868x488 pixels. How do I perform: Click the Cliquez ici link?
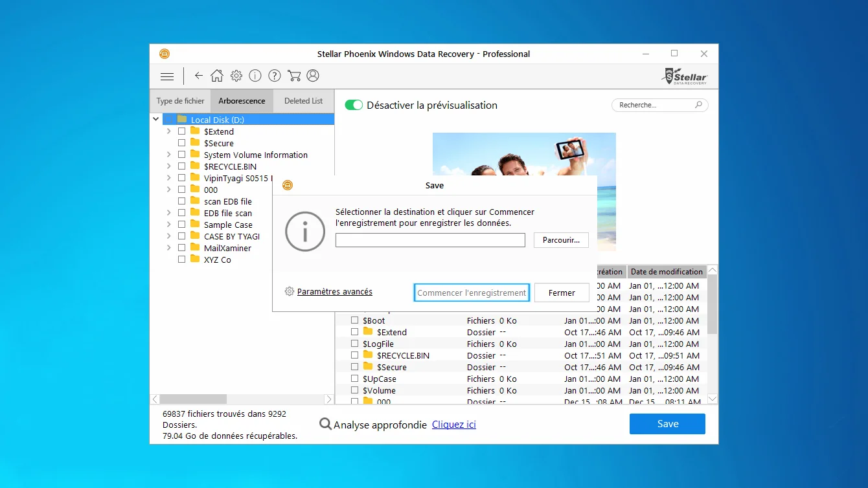(x=454, y=425)
